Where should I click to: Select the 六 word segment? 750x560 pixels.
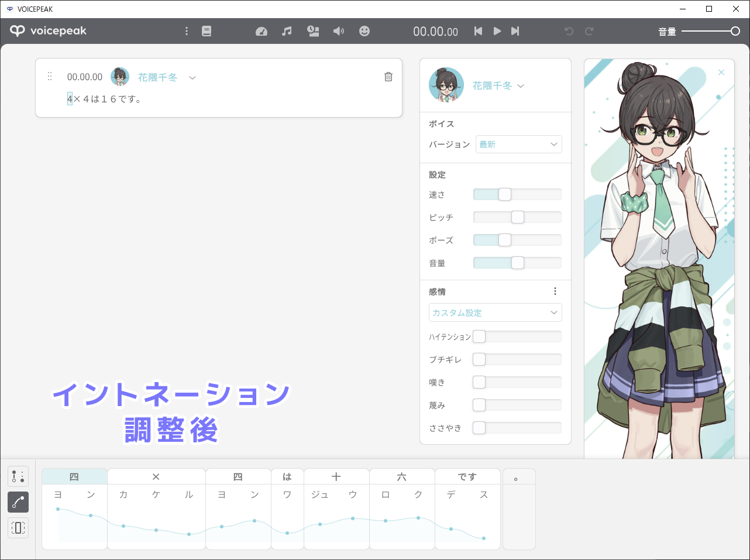[402, 476]
